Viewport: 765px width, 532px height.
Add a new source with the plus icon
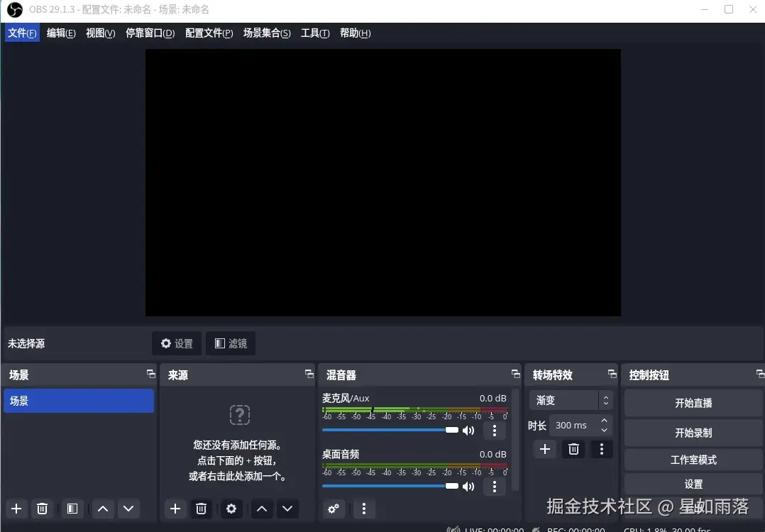[x=175, y=509]
